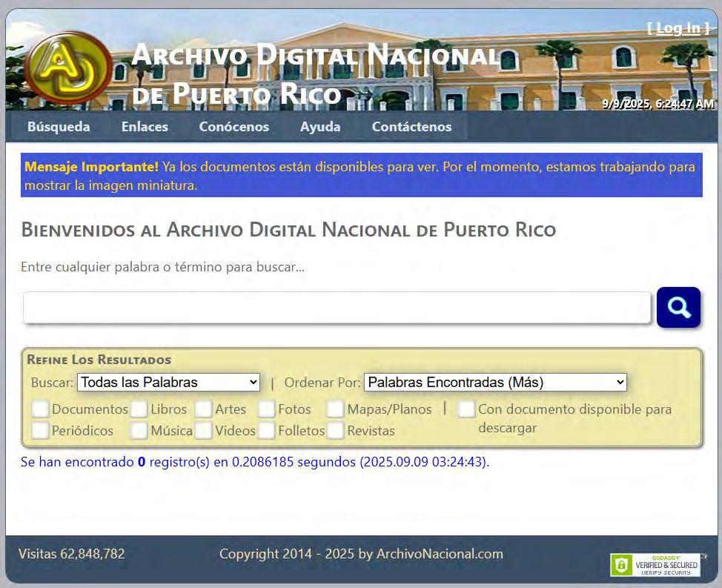The image size is (722, 588).
Task: Open the Búsqueda menu
Action: 59,127
